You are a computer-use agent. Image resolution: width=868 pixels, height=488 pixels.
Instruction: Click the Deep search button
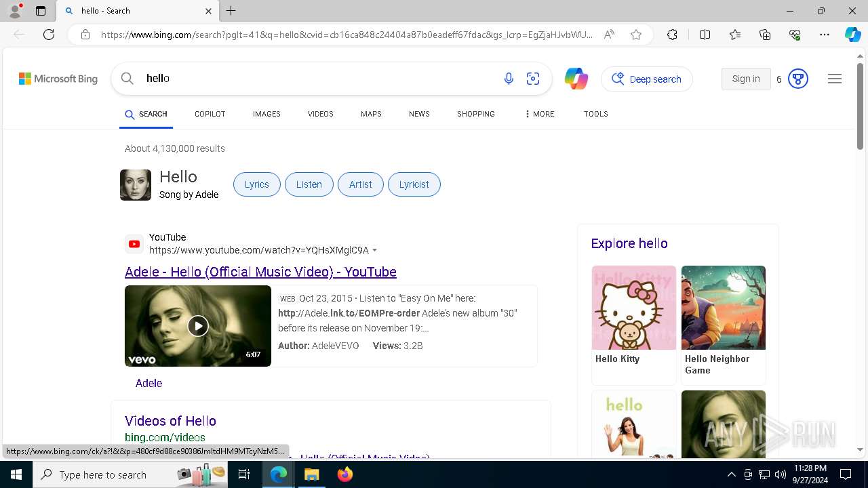(647, 79)
